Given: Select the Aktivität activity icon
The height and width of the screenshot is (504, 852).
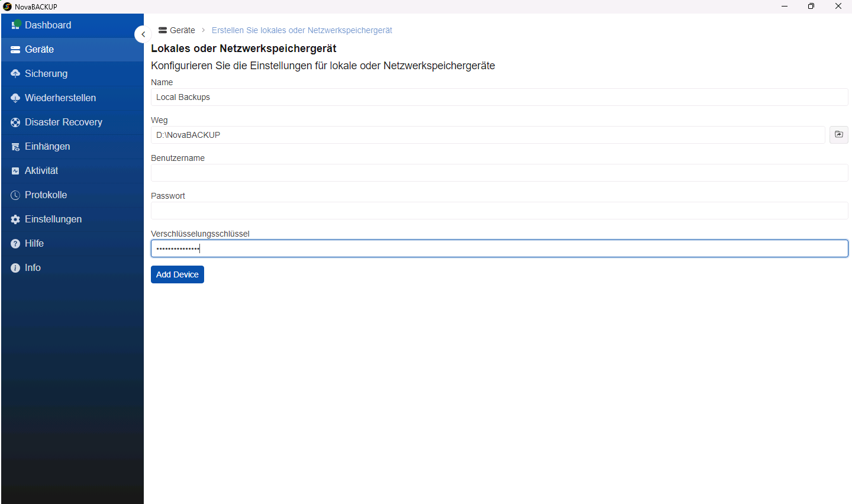Looking at the screenshot, I should (x=15, y=170).
